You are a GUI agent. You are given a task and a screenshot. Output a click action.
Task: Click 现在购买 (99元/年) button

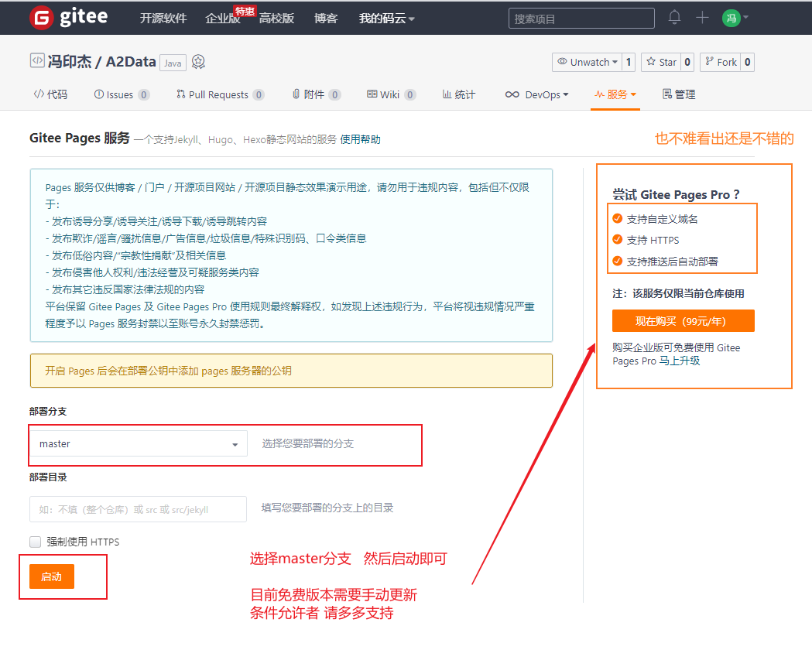coord(683,321)
